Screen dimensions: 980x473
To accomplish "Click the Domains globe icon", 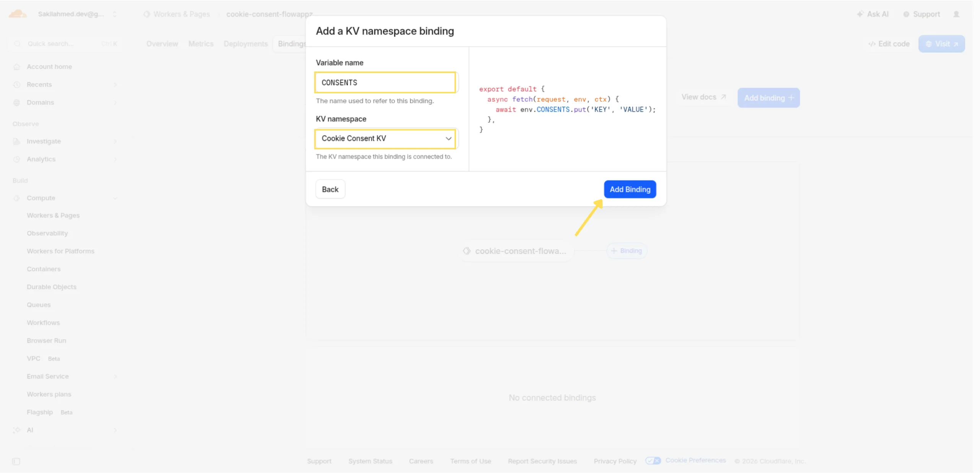I will click(x=16, y=102).
